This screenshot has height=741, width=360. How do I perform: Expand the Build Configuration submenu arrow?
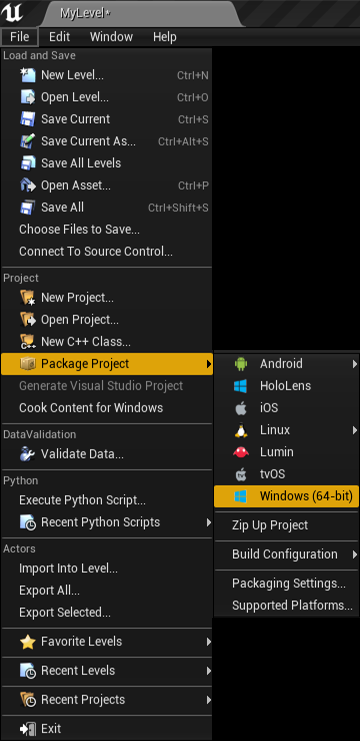pyautogui.click(x=355, y=554)
